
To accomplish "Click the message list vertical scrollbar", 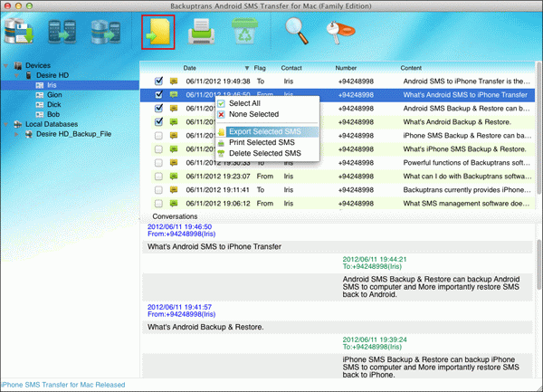I will (538, 129).
